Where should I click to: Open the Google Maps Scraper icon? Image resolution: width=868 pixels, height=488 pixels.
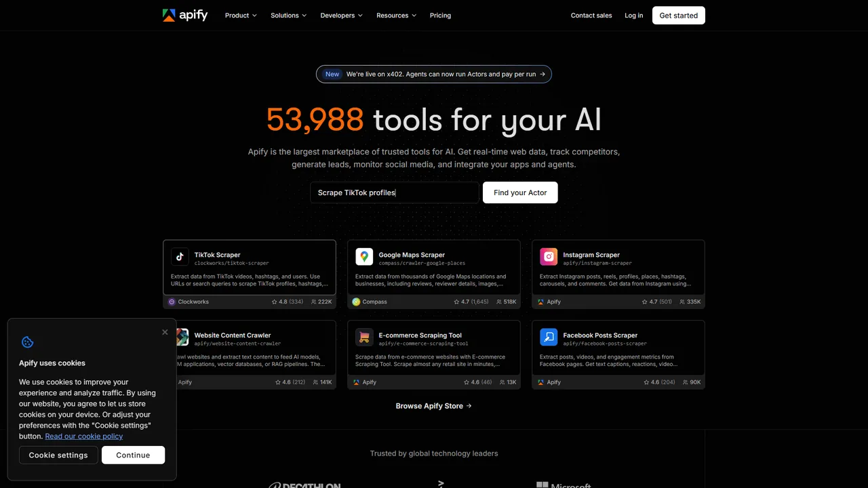point(364,257)
